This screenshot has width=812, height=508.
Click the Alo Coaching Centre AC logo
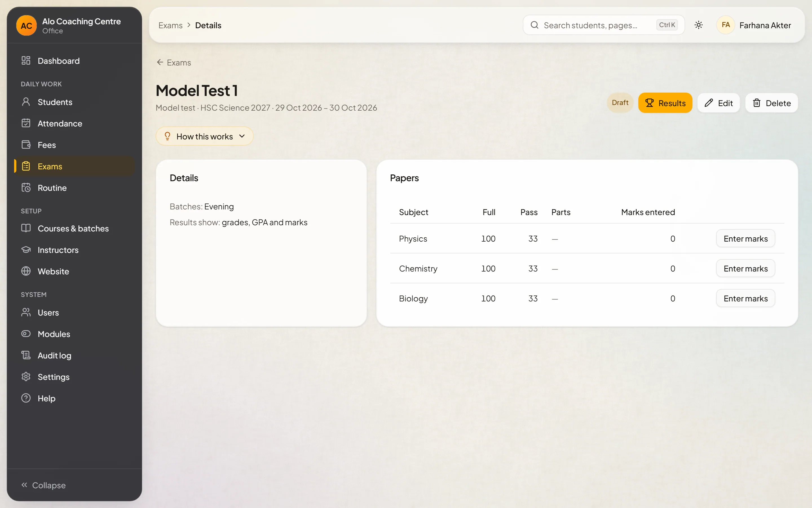point(27,25)
